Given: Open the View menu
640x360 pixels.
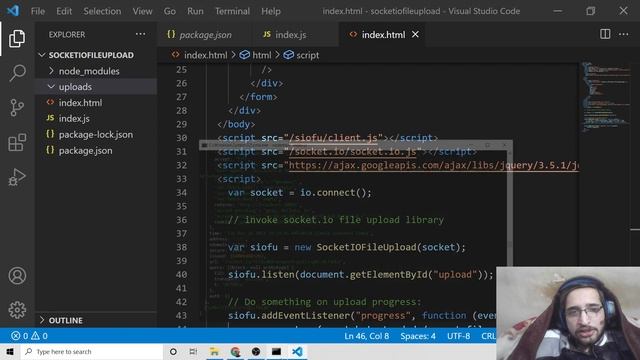Looking at the screenshot, I should tap(142, 11).
